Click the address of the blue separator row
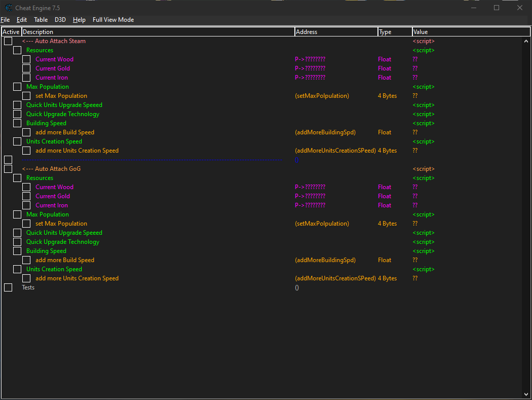The height and width of the screenshot is (400, 532). [297, 160]
